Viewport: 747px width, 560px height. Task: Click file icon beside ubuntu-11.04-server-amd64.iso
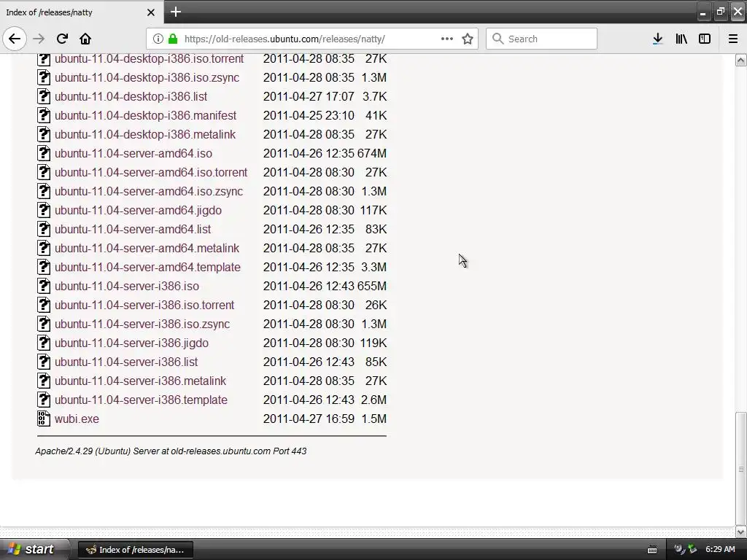click(43, 153)
